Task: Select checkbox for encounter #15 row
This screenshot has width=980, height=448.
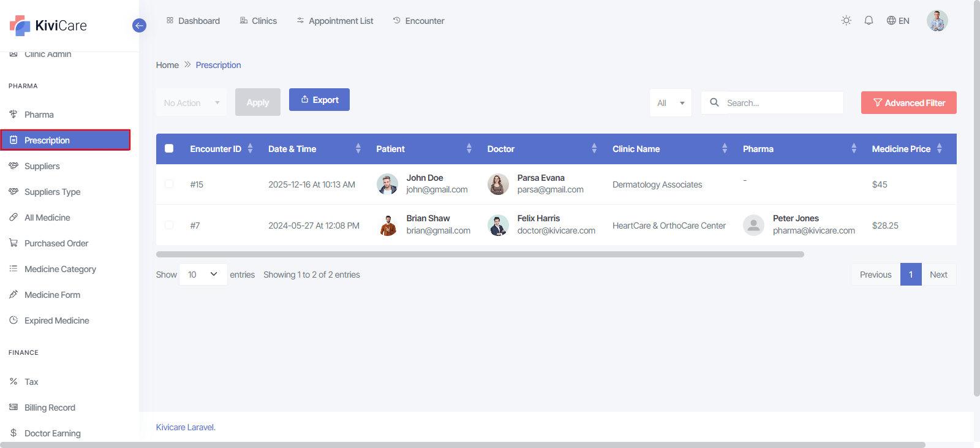Action: click(x=169, y=184)
